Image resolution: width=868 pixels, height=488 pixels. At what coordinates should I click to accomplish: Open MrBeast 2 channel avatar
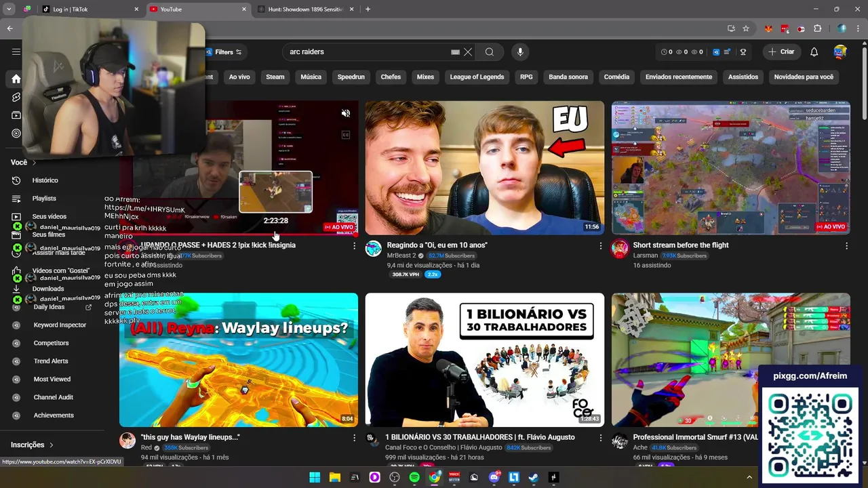374,249
